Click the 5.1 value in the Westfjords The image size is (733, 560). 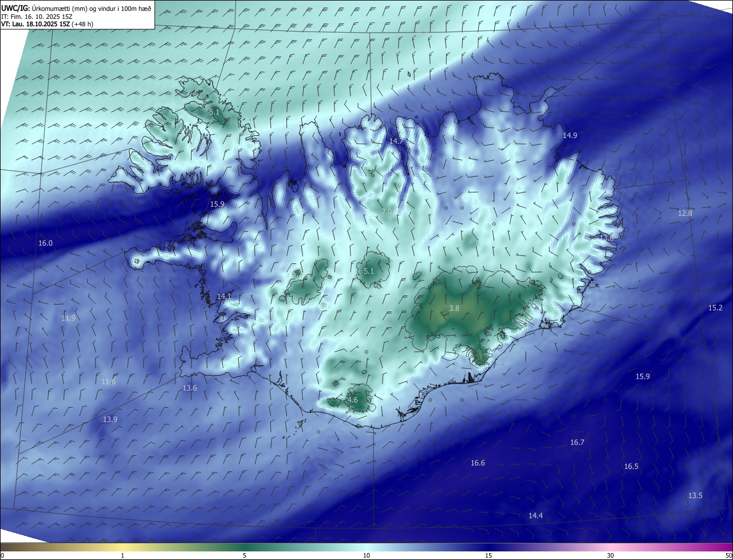(x=215, y=112)
